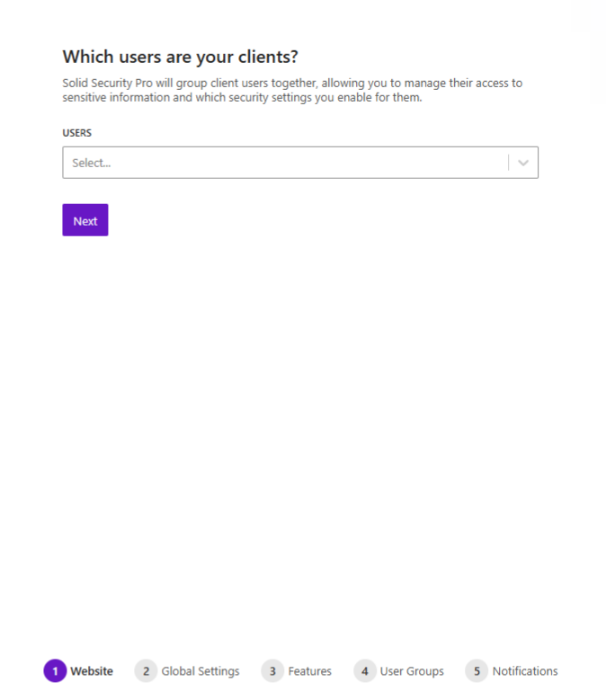Viewport: 606px width, 700px height.
Task: Click the purple step 1 circle
Action: pos(55,671)
